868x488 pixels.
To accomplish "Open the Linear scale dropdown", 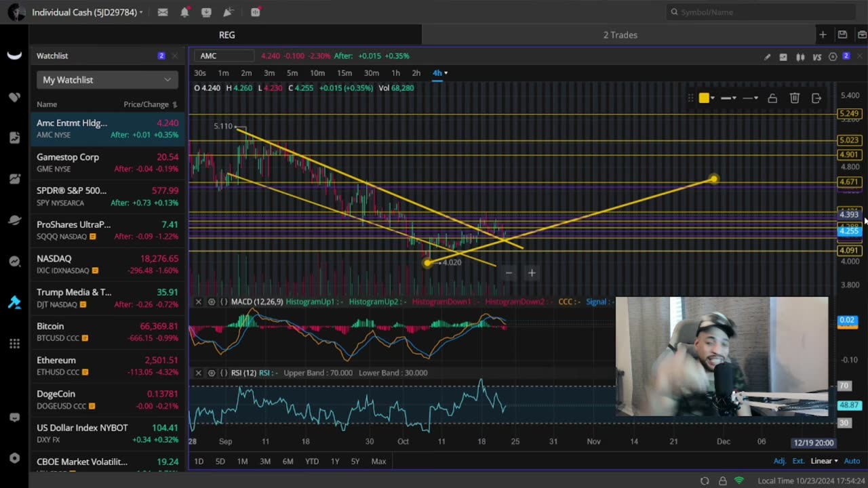I will point(824,461).
